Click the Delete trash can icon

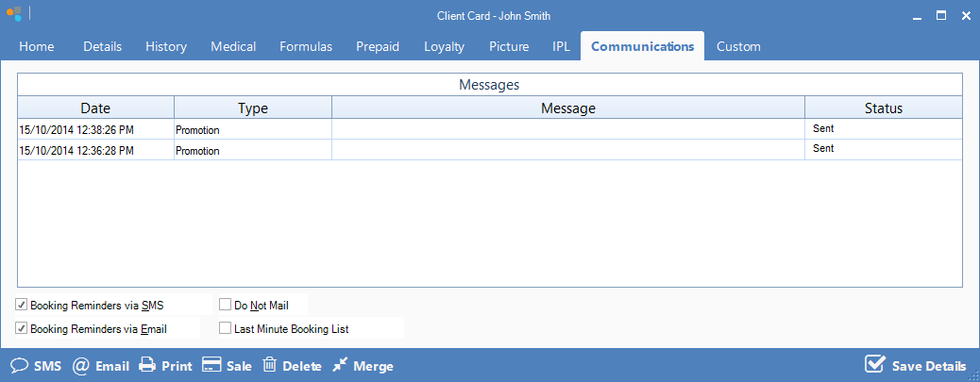click(269, 366)
